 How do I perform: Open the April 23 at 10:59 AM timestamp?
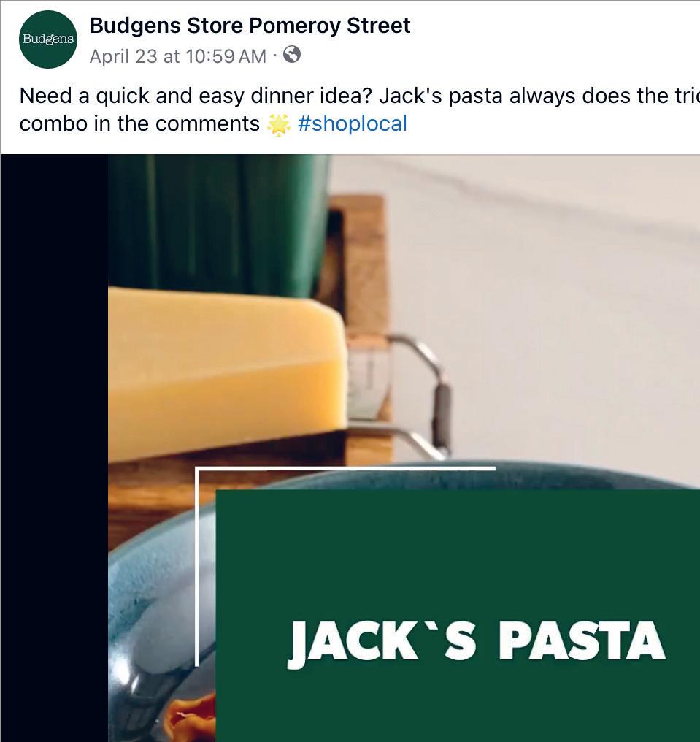178,56
